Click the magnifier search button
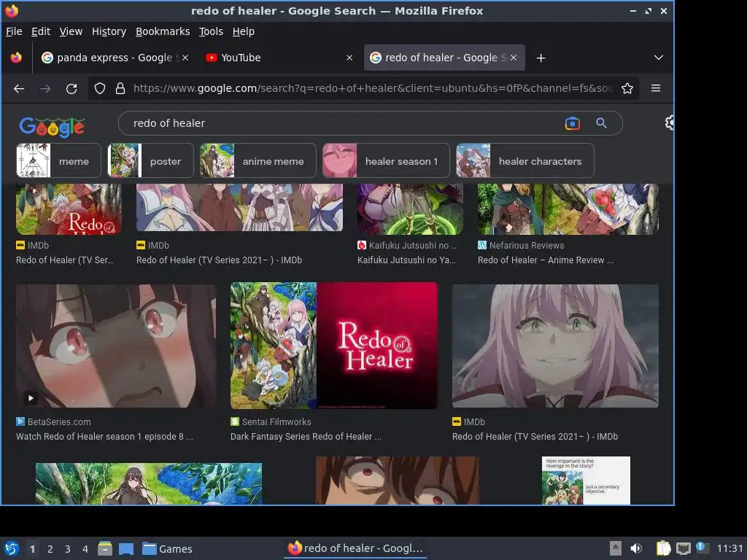This screenshot has height=560, width=747. click(601, 123)
